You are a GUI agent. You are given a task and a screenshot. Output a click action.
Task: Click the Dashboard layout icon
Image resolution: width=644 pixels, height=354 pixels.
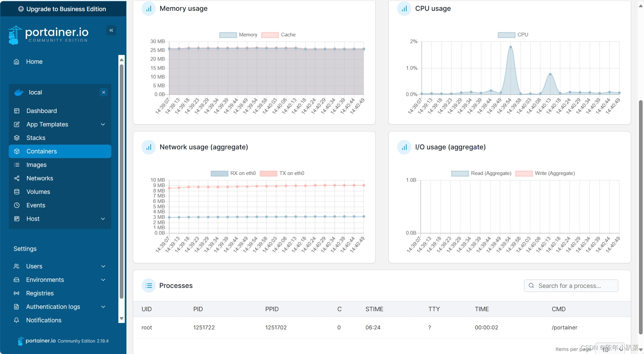pyautogui.click(x=17, y=111)
